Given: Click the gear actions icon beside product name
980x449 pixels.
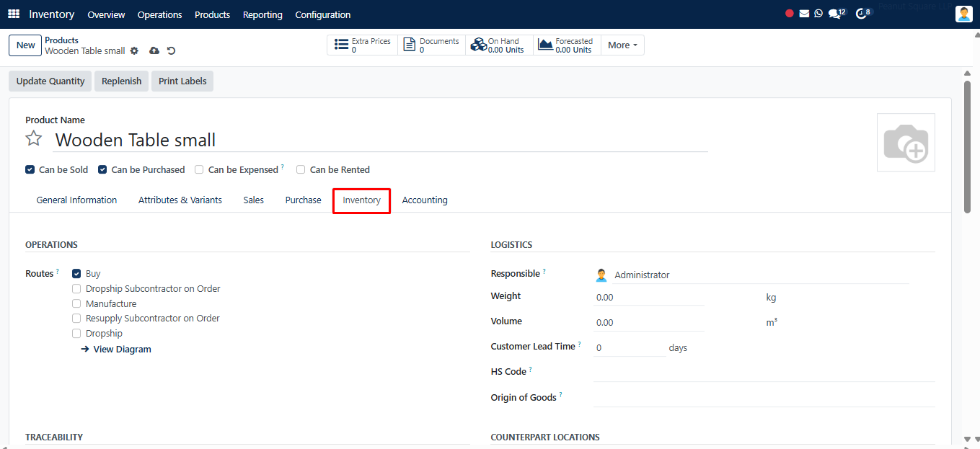Looking at the screenshot, I should pyautogui.click(x=134, y=51).
